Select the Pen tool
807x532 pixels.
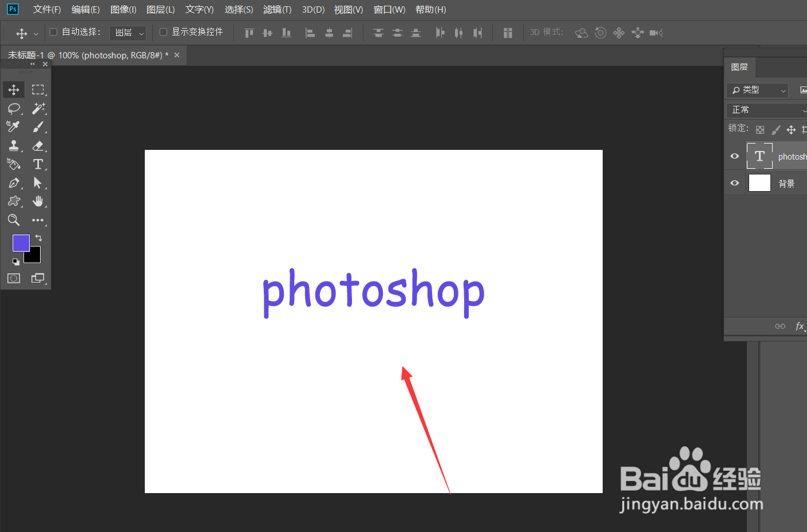tap(14, 183)
